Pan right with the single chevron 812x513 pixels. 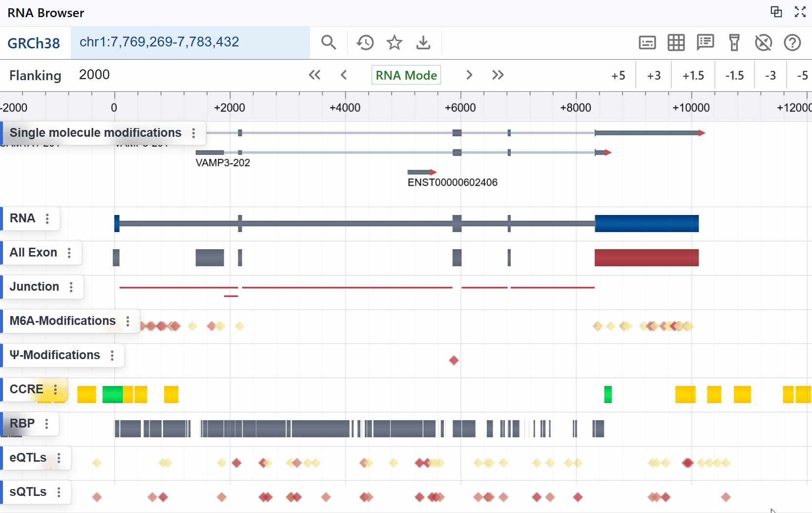pyautogui.click(x=469, y=75)
